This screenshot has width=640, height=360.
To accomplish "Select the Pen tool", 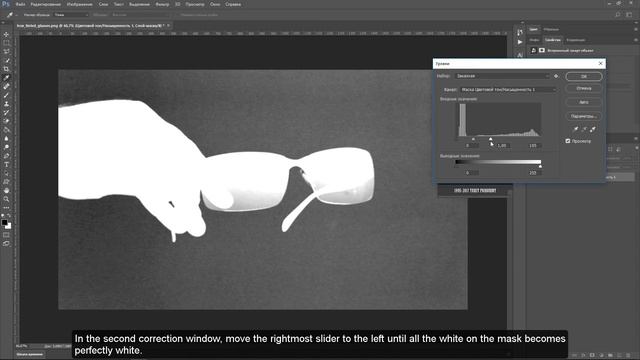I will [6, 156].
